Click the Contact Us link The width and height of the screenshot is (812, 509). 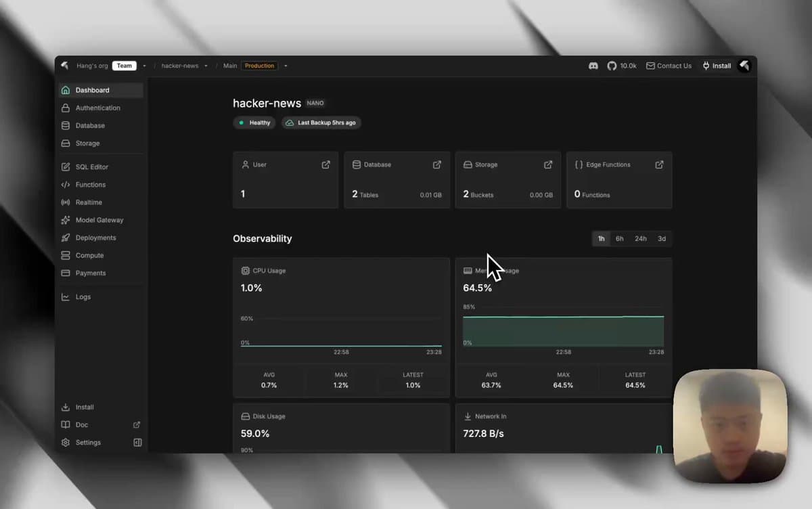tap(669, 66)
